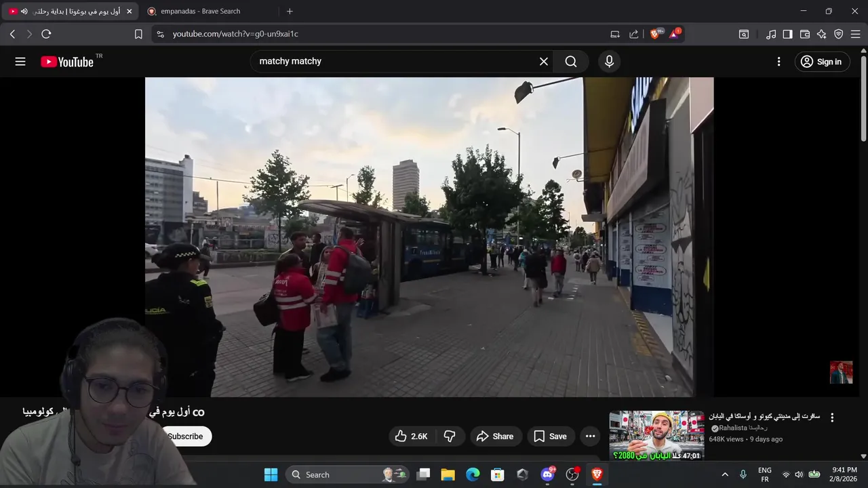Open Brave Wallet

click(805, 34)
